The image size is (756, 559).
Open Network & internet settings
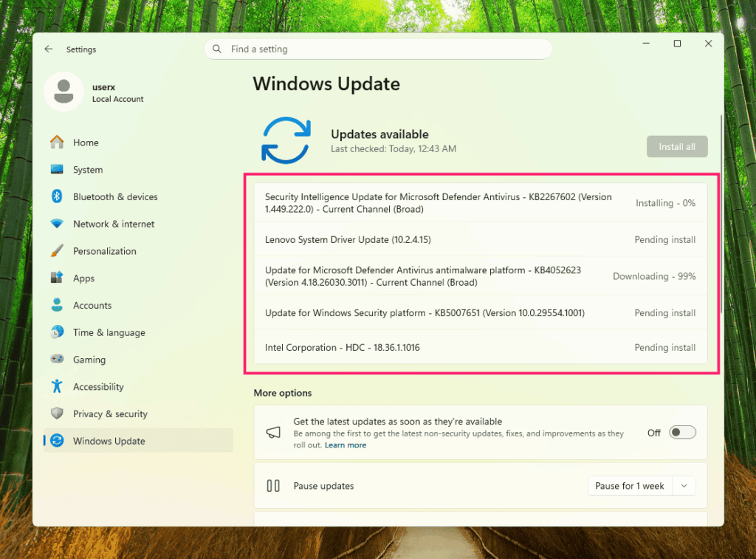[138, 224]
